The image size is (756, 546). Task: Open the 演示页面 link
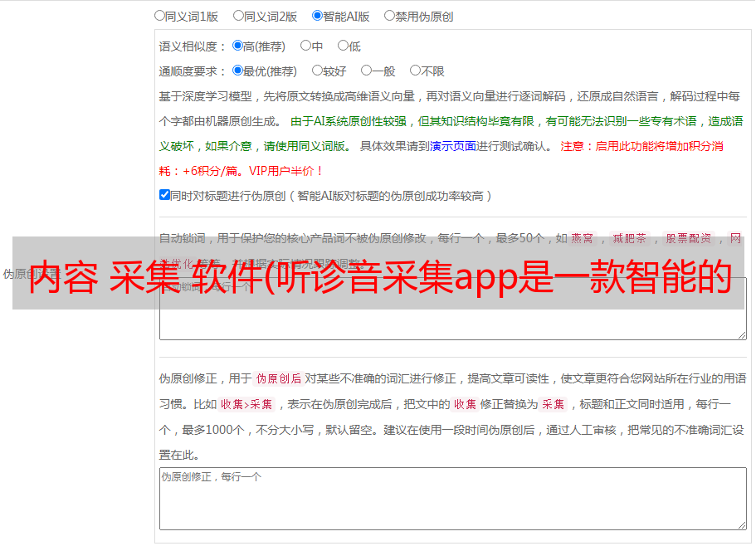coord(453,146)
